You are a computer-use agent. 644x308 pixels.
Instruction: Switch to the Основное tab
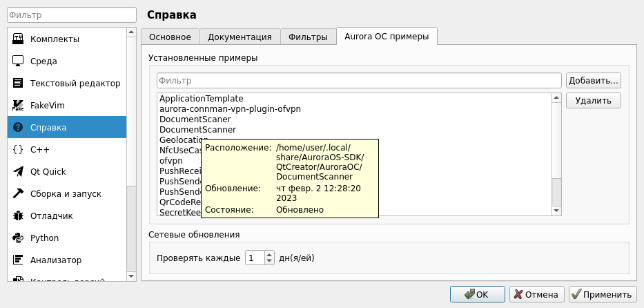170,37
